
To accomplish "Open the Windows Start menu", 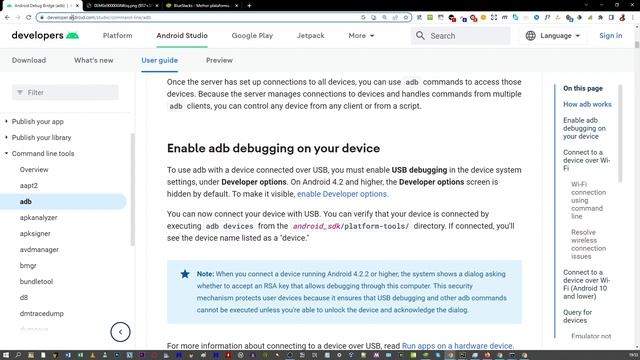I will (x=6, y=356).
